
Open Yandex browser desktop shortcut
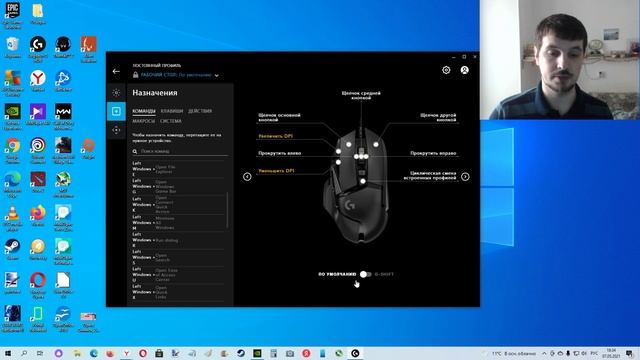tap(38, 81)
